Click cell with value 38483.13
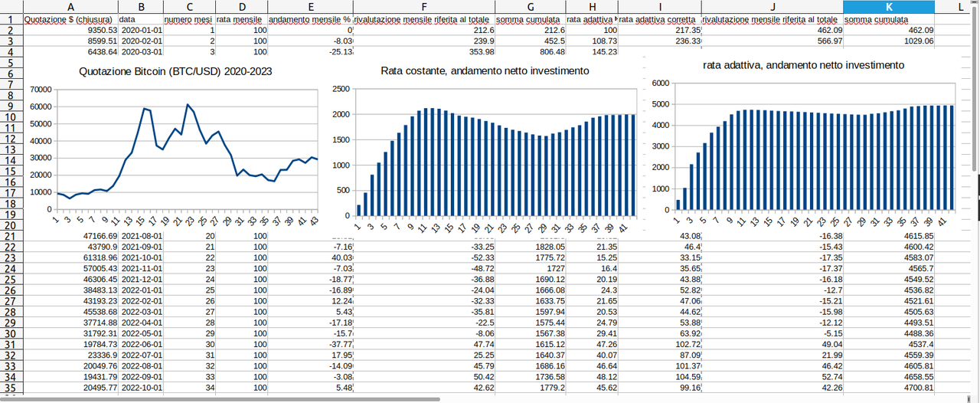The image size is (980, 403). point(71,291)
